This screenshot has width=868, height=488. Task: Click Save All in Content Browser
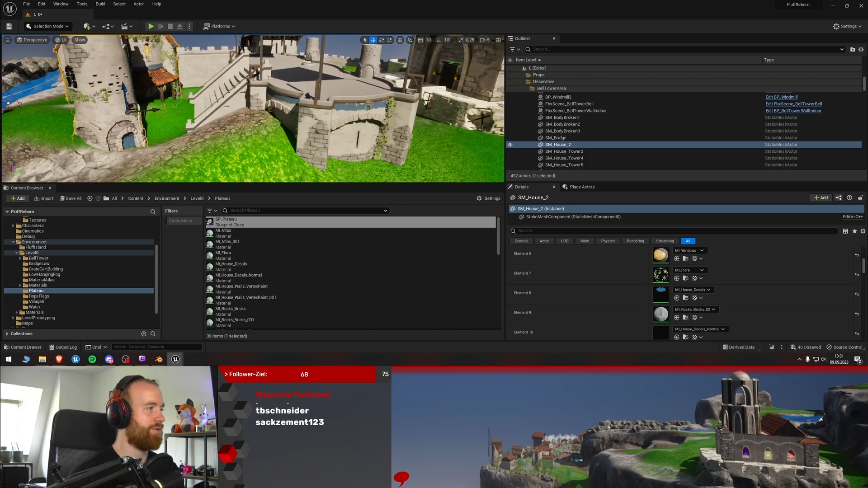pos(71,198)
